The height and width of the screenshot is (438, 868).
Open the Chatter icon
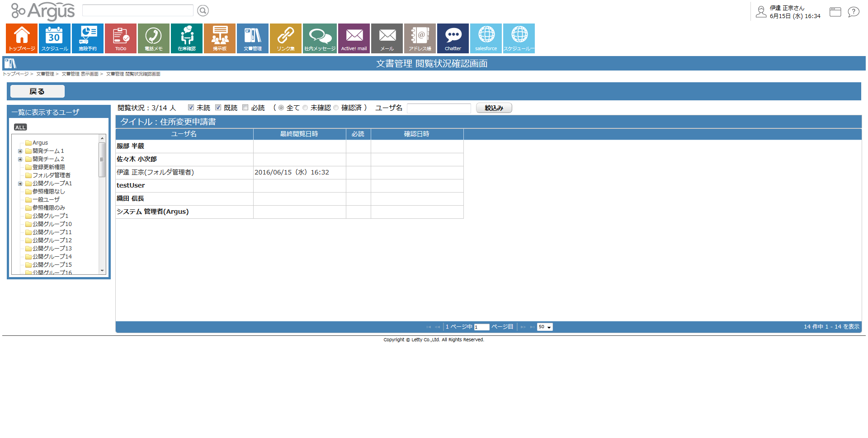pos(453,38)
